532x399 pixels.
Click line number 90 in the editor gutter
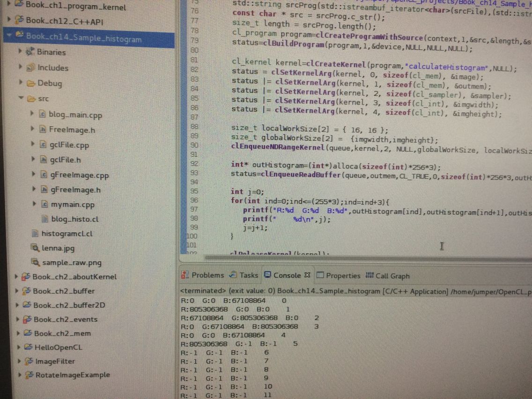coord(194,145)
